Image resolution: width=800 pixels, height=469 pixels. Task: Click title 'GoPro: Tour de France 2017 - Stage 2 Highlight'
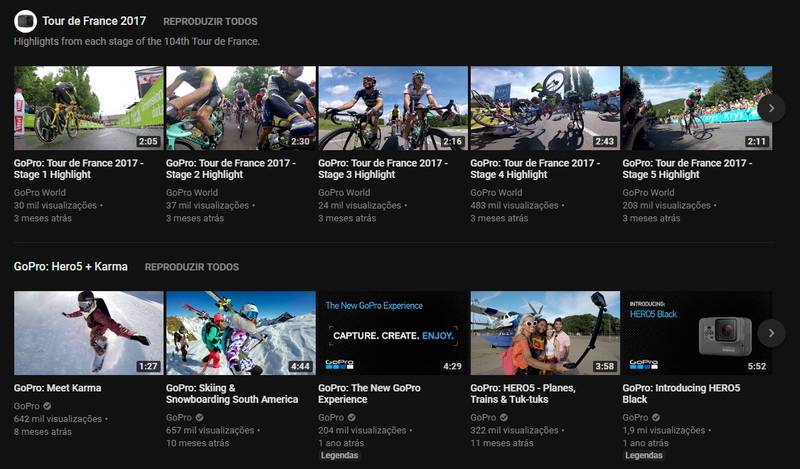[231, 169]
